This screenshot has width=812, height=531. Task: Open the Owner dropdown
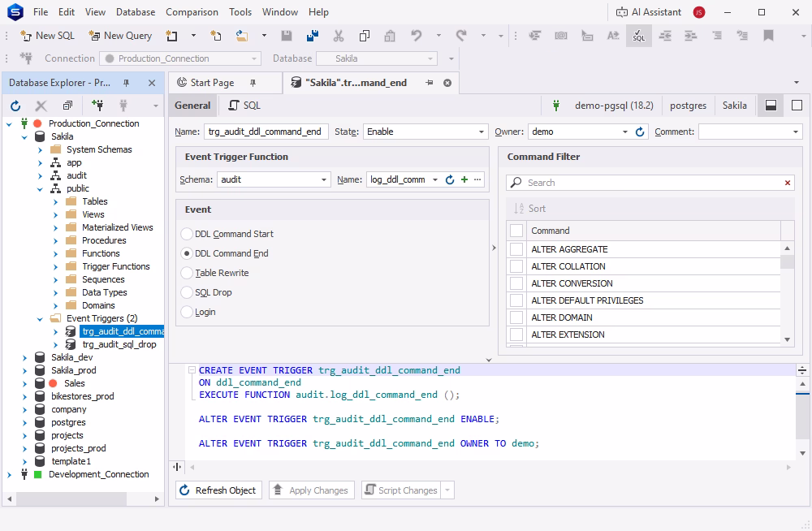[625, 132]
